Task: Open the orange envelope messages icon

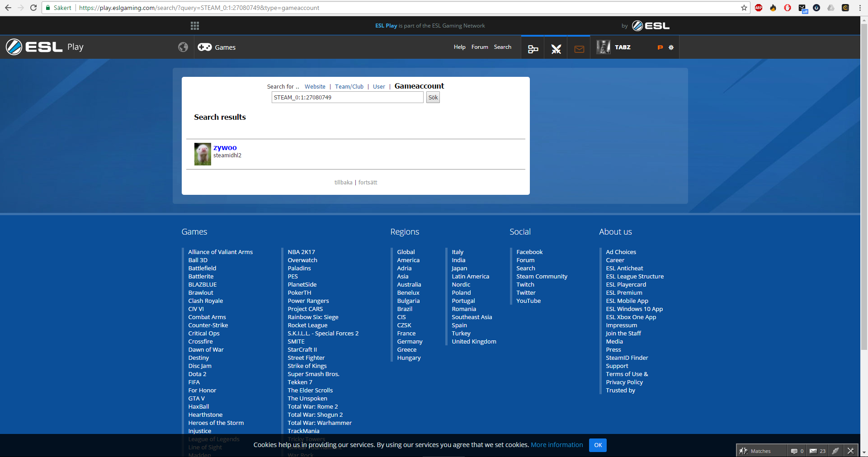Action: pyautogui.click(x=579, y=49)
